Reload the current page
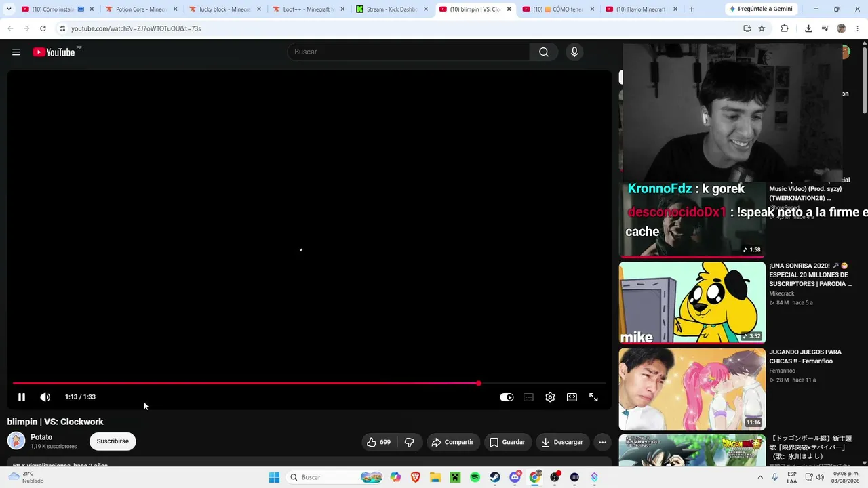The width and height of the screenshot is (868, 488). coord(43,28)
